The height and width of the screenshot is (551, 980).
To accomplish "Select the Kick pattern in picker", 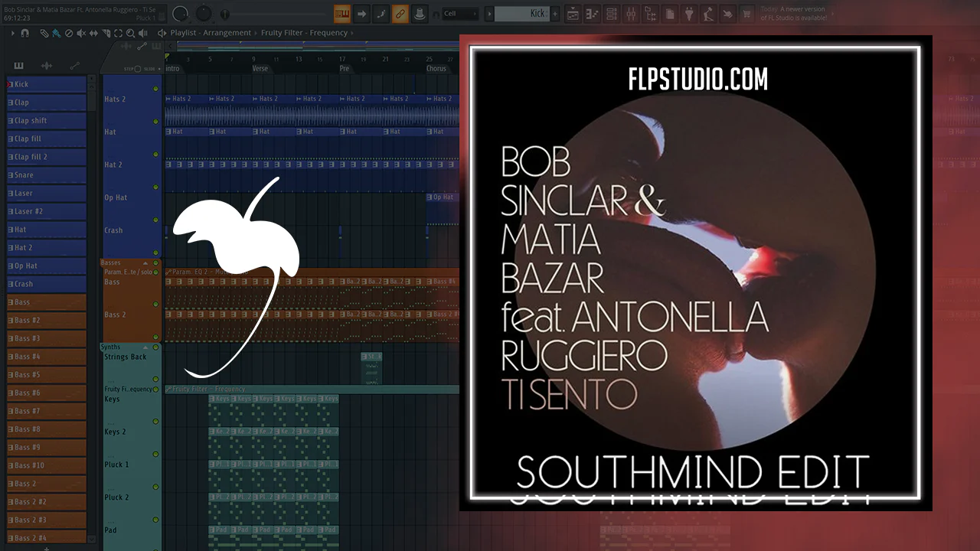I will [47, 84].
